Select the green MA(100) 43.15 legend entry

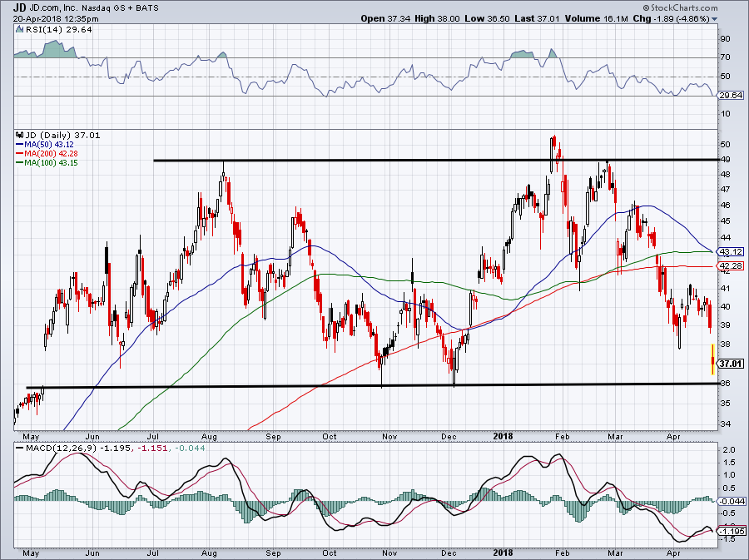click(x=47, y=163)
